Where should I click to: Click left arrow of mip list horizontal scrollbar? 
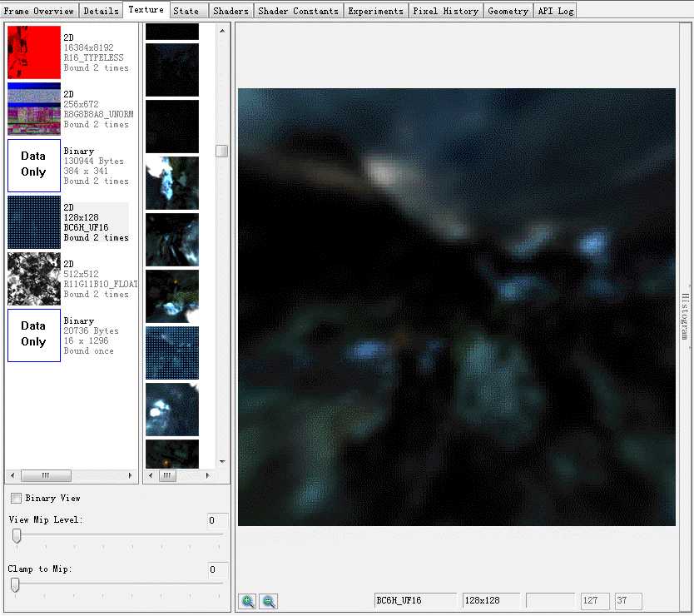(x=151, y=475)
